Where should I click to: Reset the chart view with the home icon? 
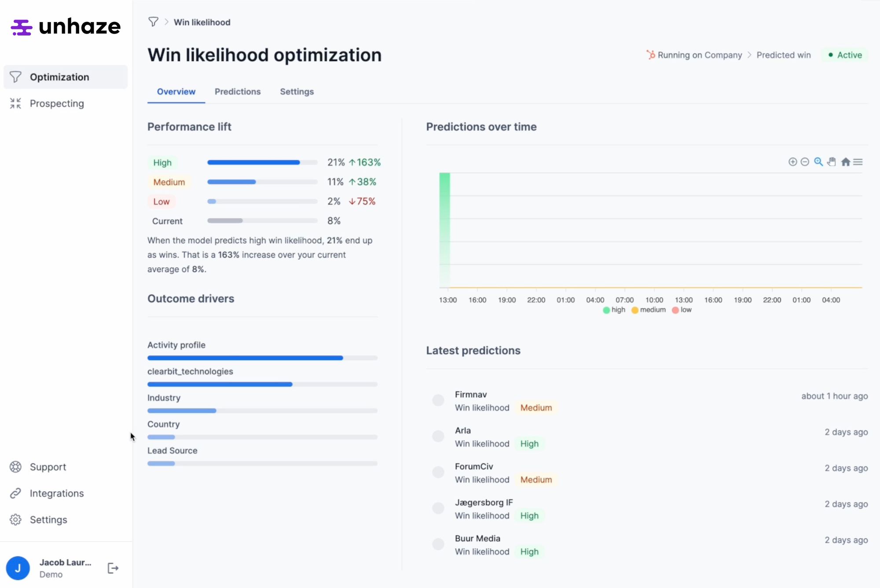coord(846,162)
